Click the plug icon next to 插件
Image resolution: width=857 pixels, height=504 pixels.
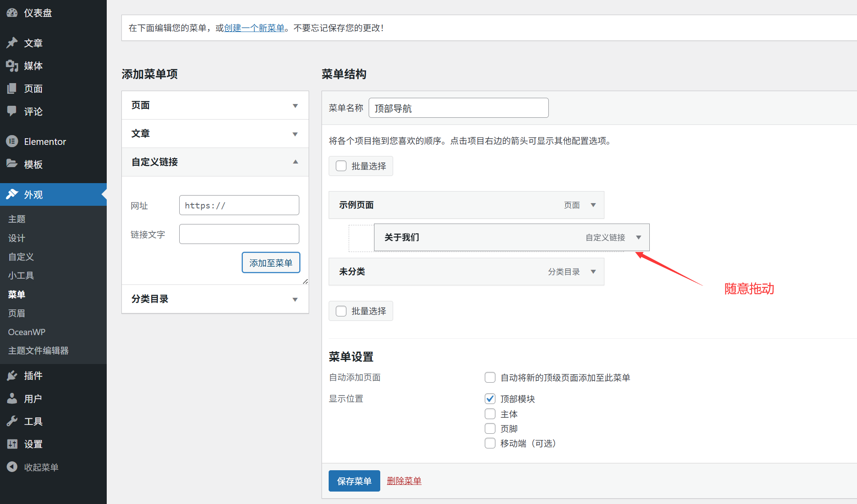[12, 376]
